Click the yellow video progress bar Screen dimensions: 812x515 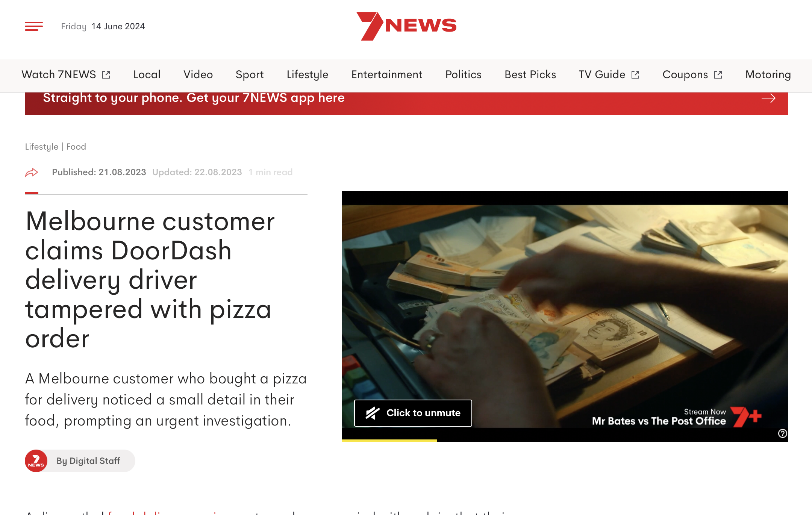click(x=389, y=440)
